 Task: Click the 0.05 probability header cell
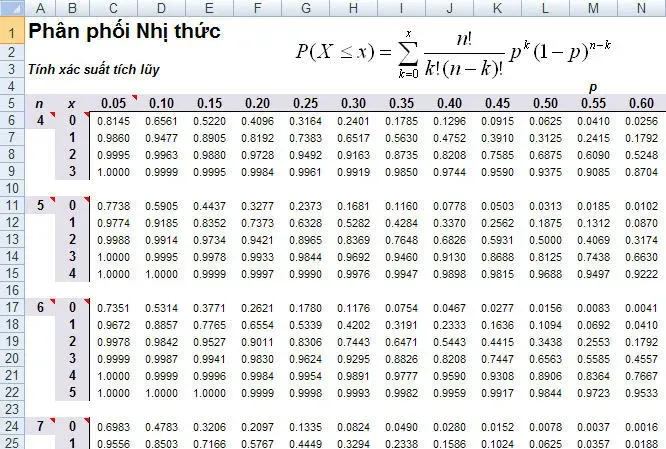113,103
